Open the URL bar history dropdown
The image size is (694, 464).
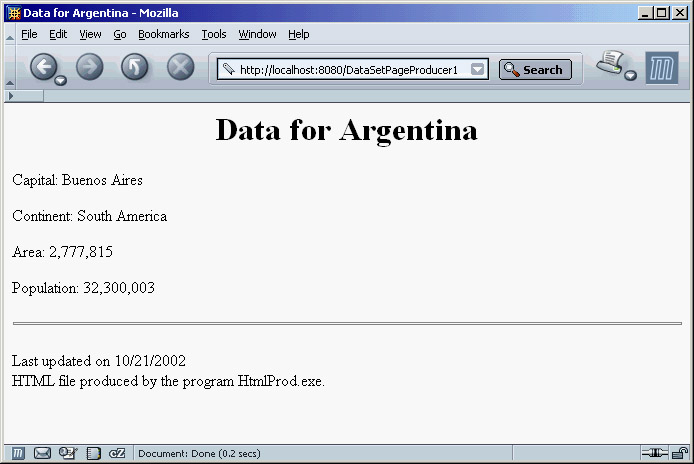pyautogui.click(x=478, y=70)
